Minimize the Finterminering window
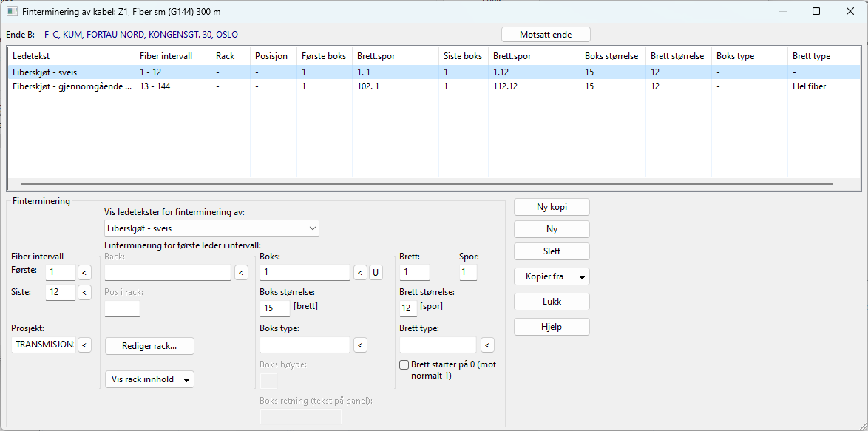This screenshot has height=431, width=868. coord(783,11)
